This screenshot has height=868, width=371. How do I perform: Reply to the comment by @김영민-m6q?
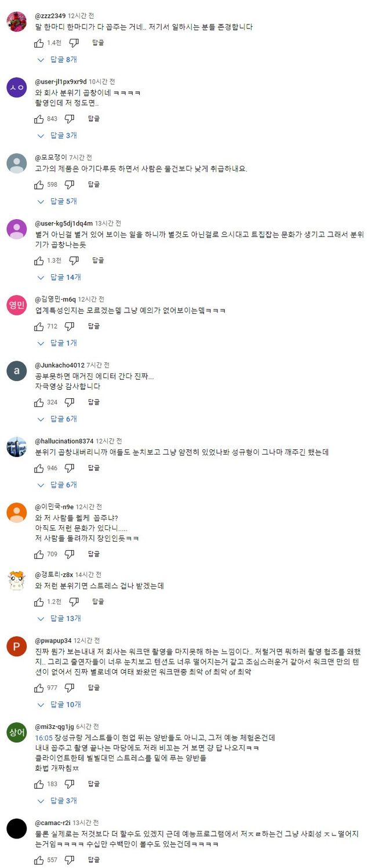point(94,326)
